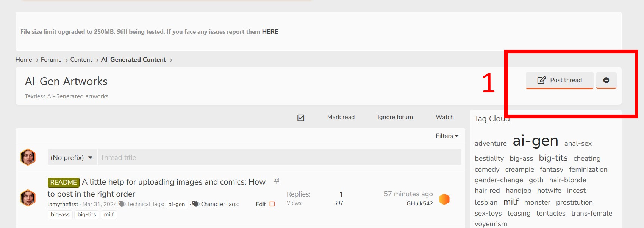Open the README thread title link
The width and height of the screenshot is (644, 228).
[174, 182]
